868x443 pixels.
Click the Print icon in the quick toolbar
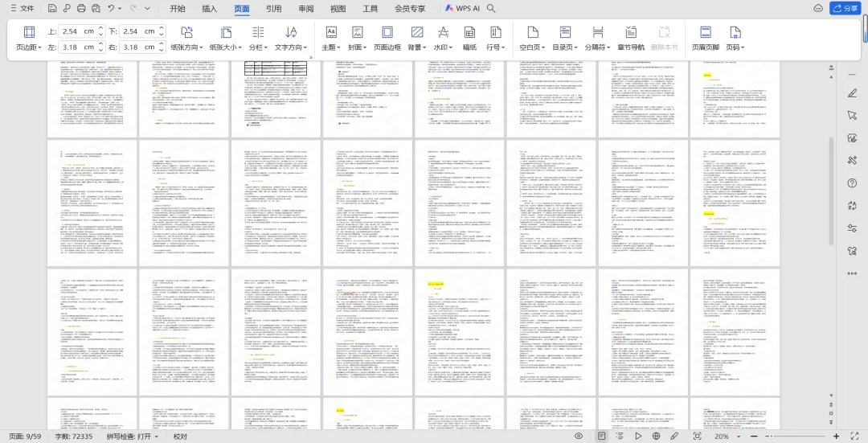tap(81, 8)
